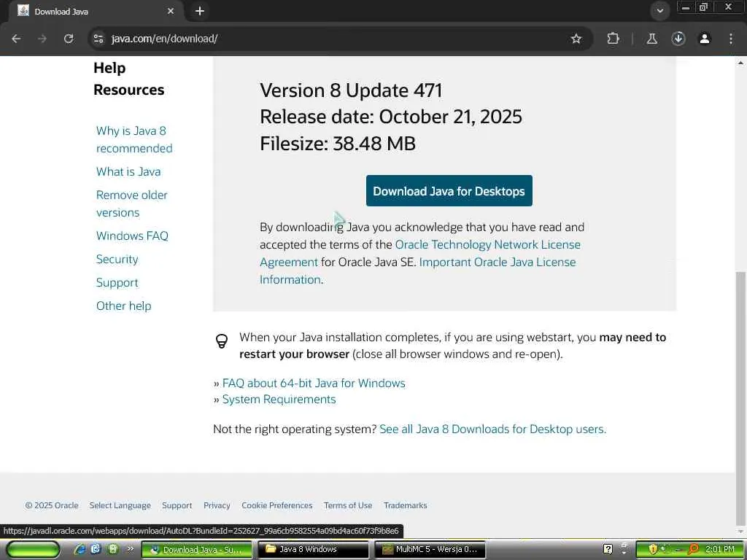Viewport: 747px width, 560px height.
Task: Switch to Java 8 Windows folder taskbar item
Action: tap(314, 549)
